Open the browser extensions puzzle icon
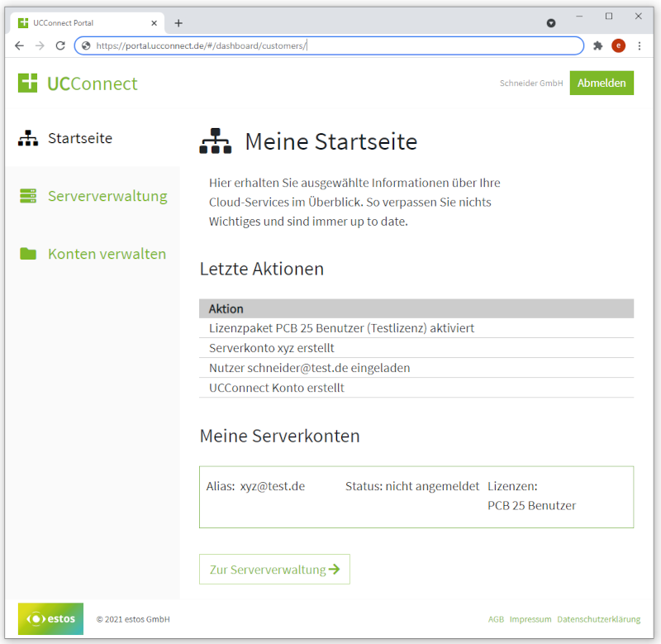 click(x=597, y=45)
